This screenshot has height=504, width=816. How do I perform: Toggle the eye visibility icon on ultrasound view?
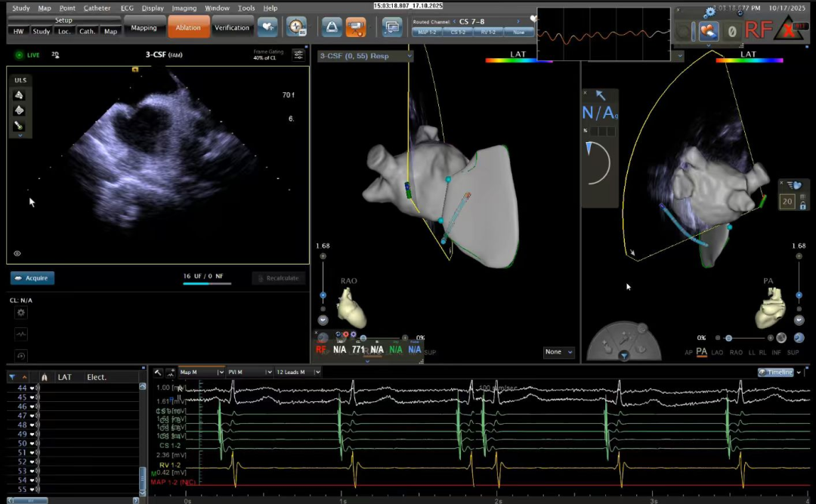coord(17,254)
